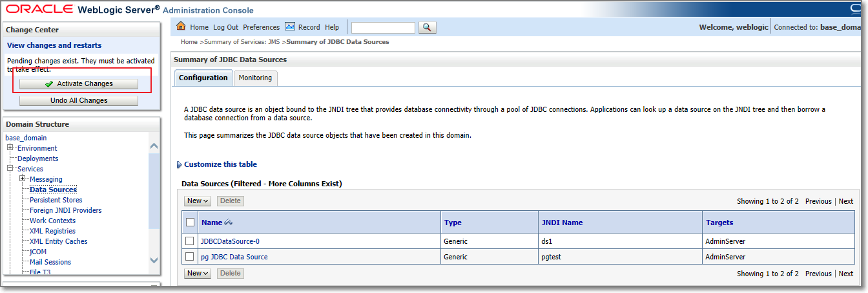Click the Undo All Changes button
Screen dimensions: 868x293
pos(79,101)
